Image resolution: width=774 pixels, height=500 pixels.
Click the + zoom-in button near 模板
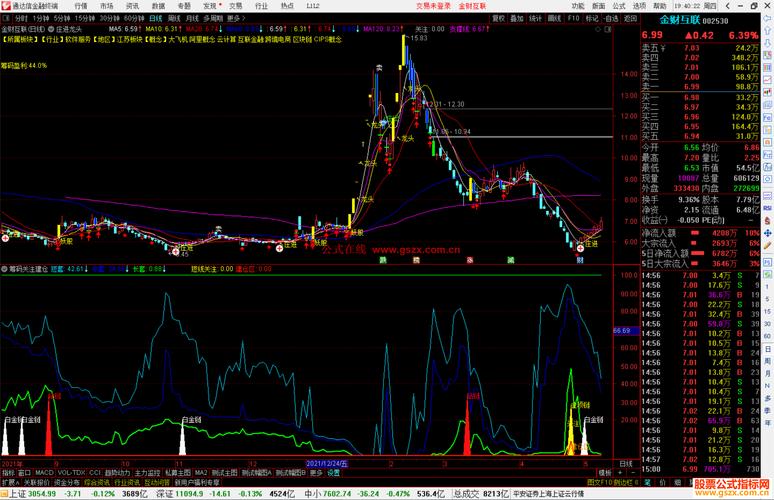(x=620, y=473)
